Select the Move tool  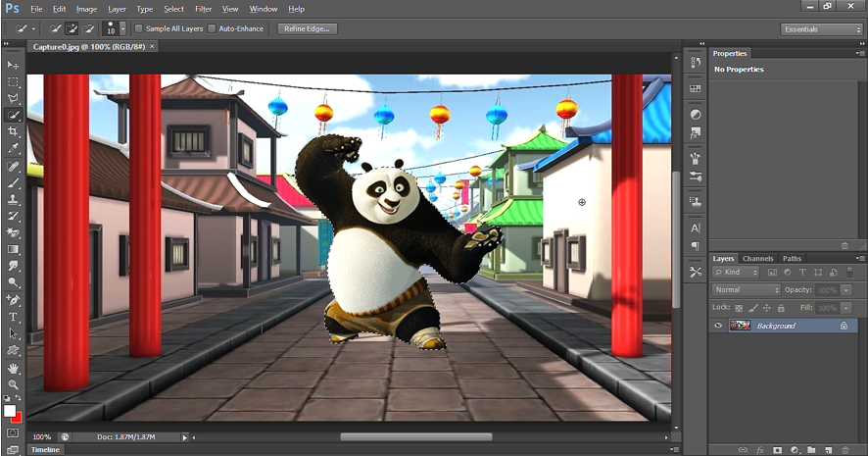[13, 65]
